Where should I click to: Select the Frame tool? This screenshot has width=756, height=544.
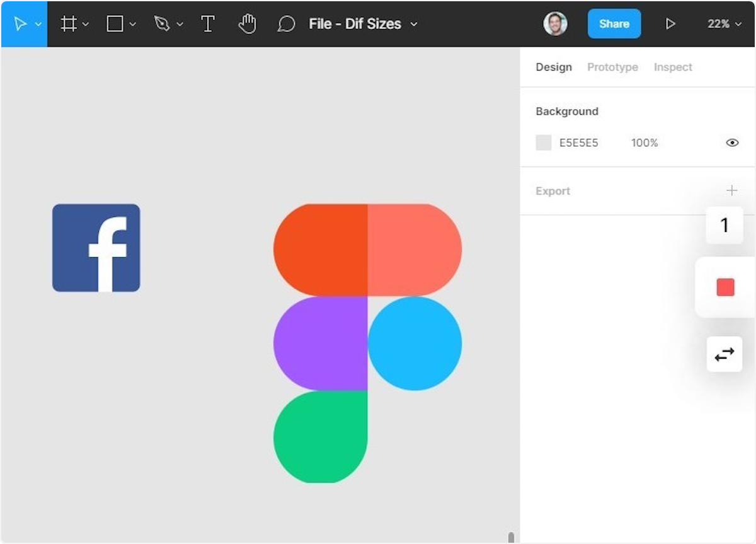coord(68,24)
